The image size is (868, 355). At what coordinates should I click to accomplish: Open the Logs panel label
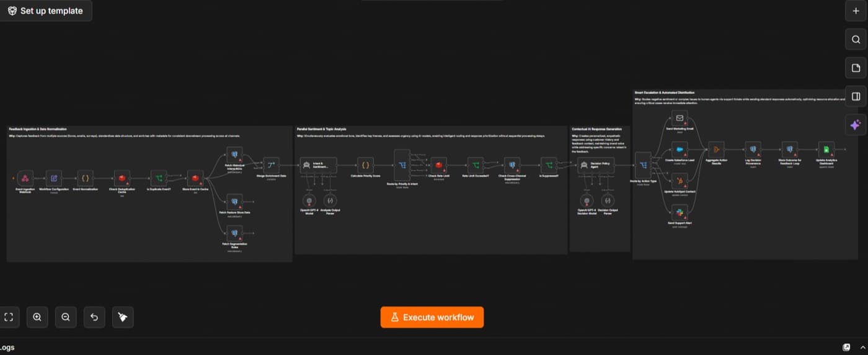[x=7, y=348]
